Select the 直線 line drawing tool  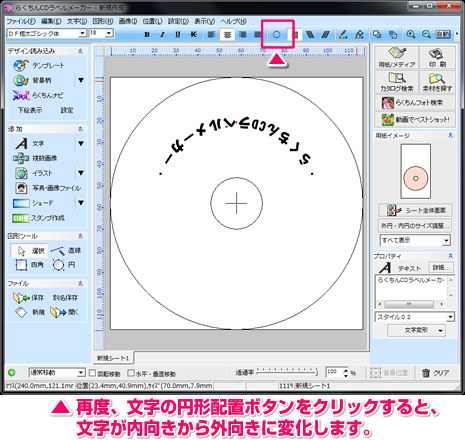click(x=66, y=251)
